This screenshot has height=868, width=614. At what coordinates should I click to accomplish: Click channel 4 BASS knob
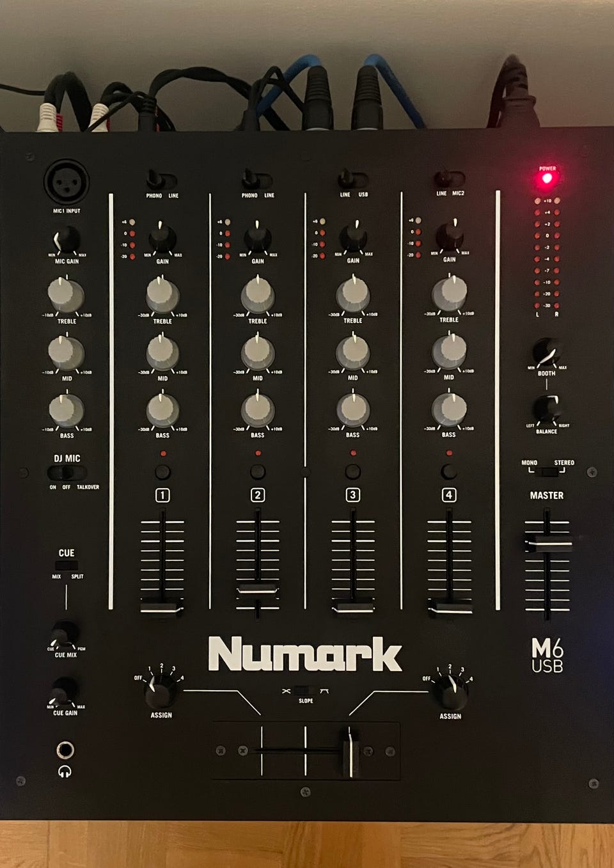click(x=449, y=409)
